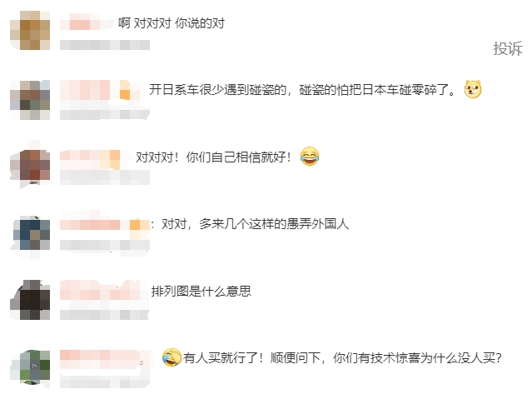
Task: Click comment text 排列图是什么意思
Action: click(201, 292)
